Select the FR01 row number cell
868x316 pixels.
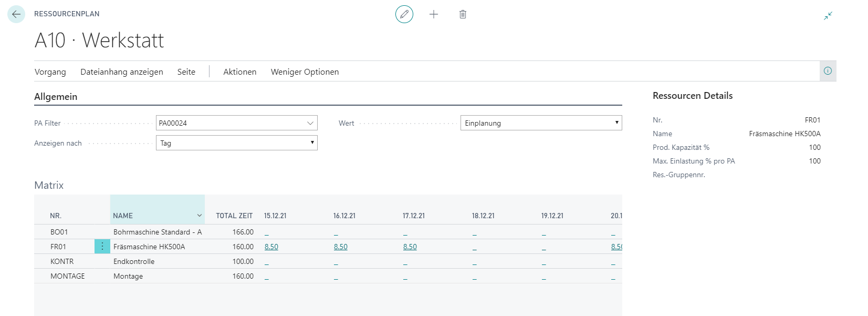(x=58, y=247)
